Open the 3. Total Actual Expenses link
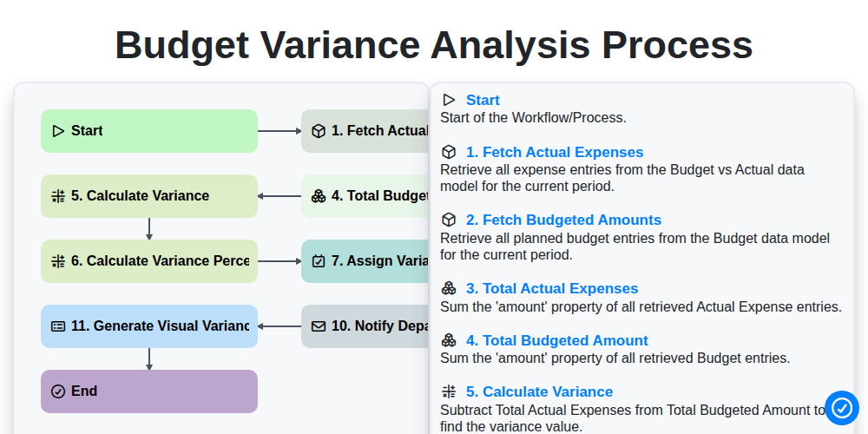 (552, 288)
